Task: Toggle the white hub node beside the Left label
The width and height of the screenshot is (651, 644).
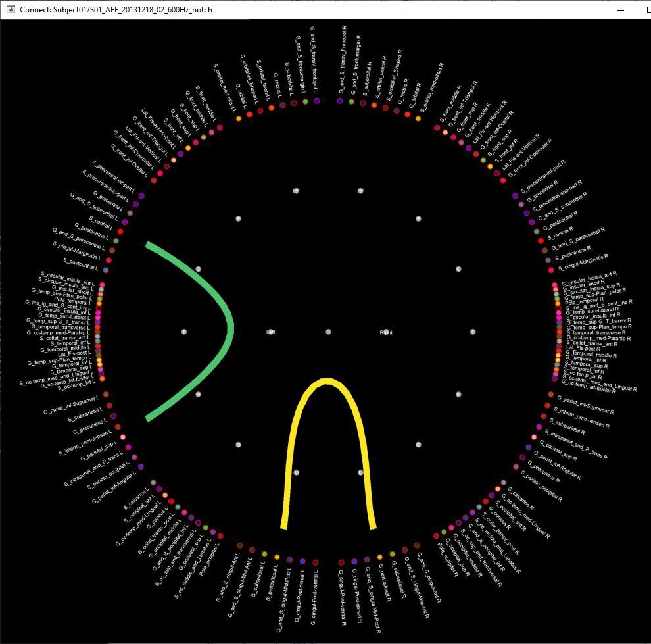Action: point(271,332)
